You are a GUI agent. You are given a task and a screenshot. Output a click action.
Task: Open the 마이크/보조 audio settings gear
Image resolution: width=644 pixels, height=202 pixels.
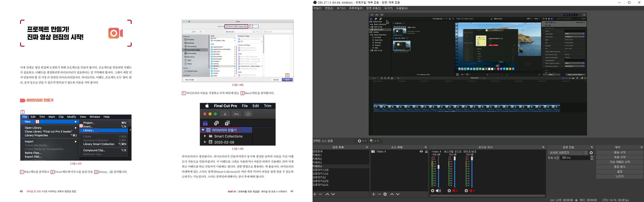[x=466, y=191]
